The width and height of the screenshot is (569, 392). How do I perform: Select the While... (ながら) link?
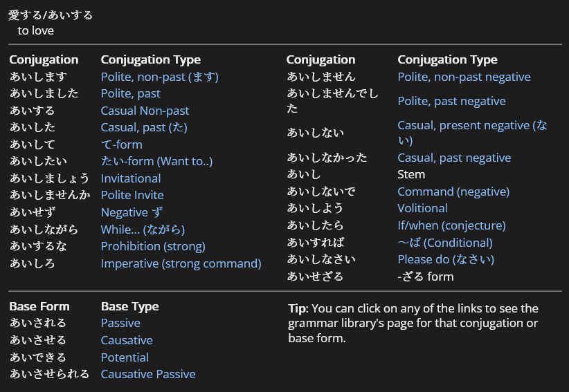(x=143, y=229)
